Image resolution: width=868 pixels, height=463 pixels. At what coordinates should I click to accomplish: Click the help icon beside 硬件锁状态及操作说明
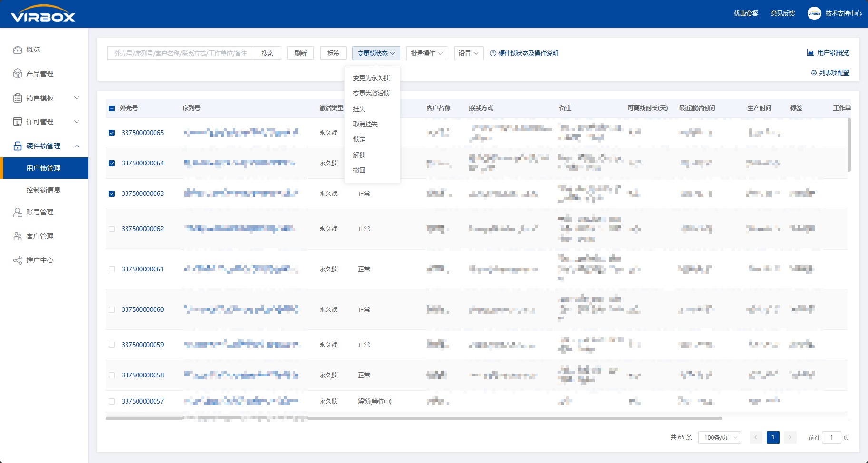pyautogui.click(x=493, y=53)
